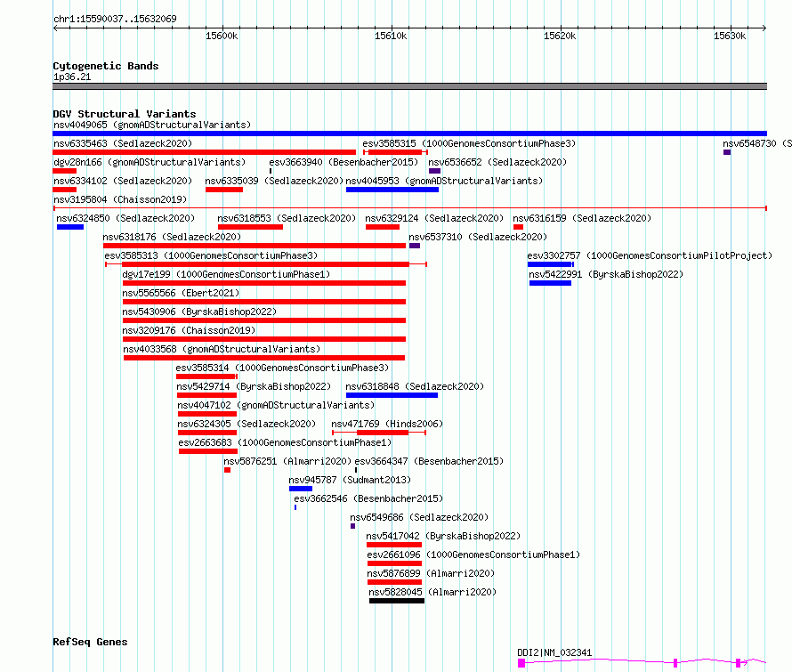
Task: Select nsv6318176 variant label
Action: pos(172,237)
